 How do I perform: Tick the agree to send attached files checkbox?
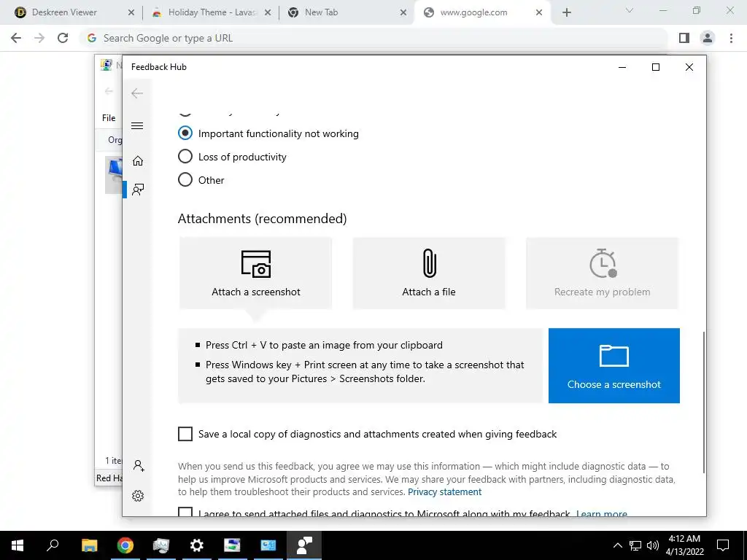click(185, 512)
